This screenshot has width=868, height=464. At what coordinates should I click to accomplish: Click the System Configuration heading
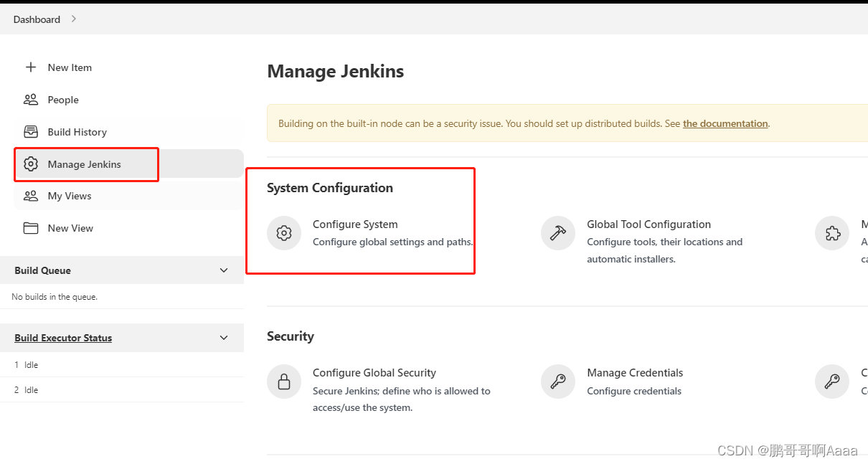[330, 188]
